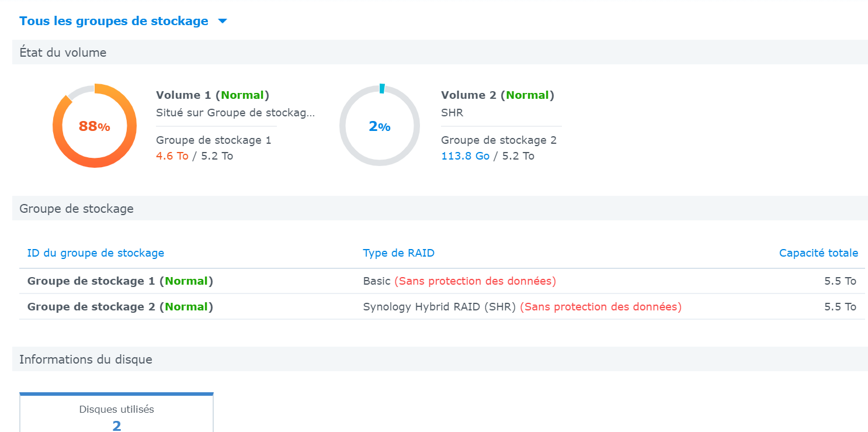Click the 'État du volume' section header
The width and height of the screenshot is (868, 432).
point(63,53)
